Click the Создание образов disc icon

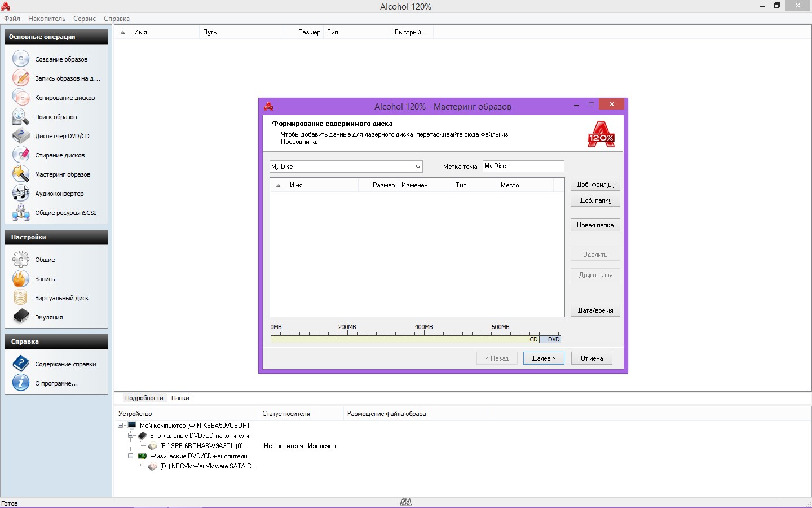(x=21, y=59)
